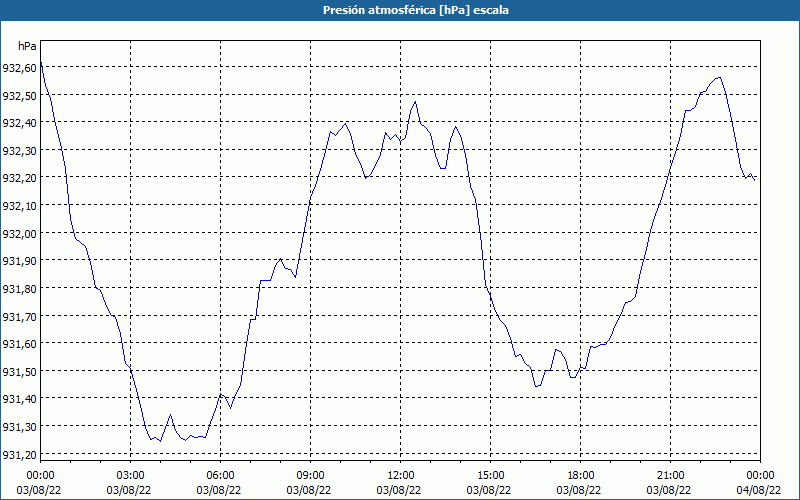Select the 931,80 y-axis value
The image size is (800, 500).
tap(19, 289)
